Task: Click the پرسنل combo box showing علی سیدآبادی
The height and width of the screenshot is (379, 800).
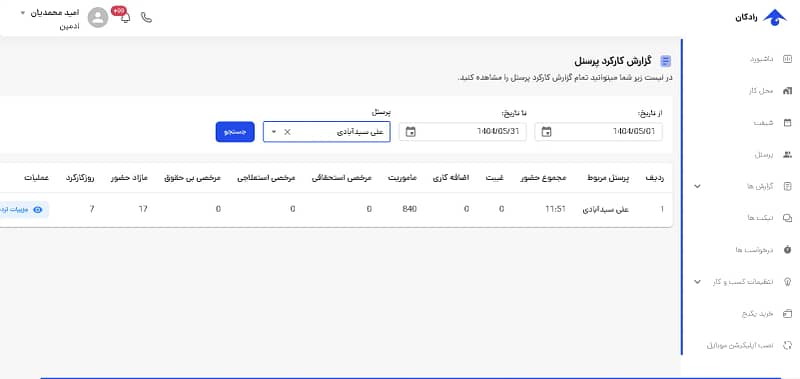Action: (x=327, y=132)
